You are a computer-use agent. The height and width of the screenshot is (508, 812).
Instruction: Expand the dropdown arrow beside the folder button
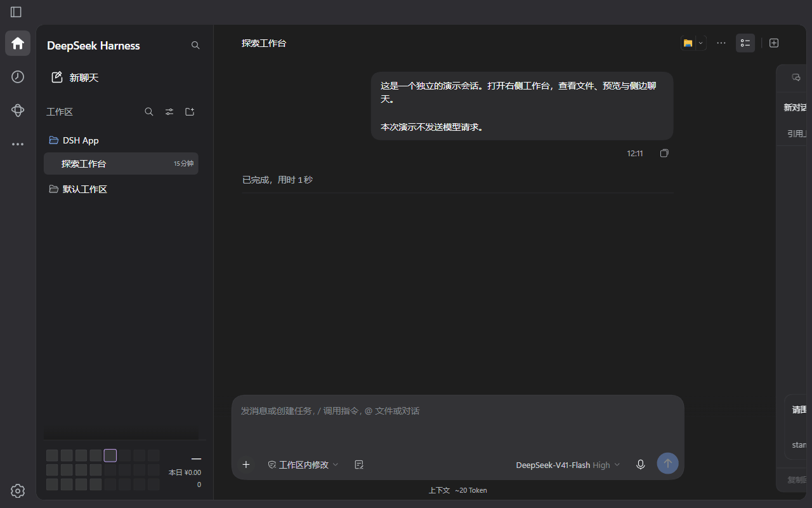tap(701, 43)
